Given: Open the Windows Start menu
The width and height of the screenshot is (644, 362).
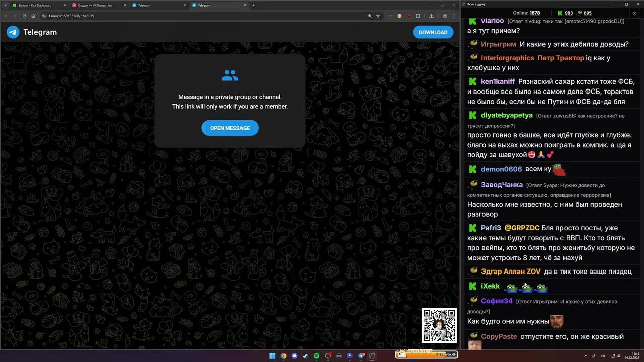Looking at the screenshot, I should pyautogui.click(x=272, y=356).
